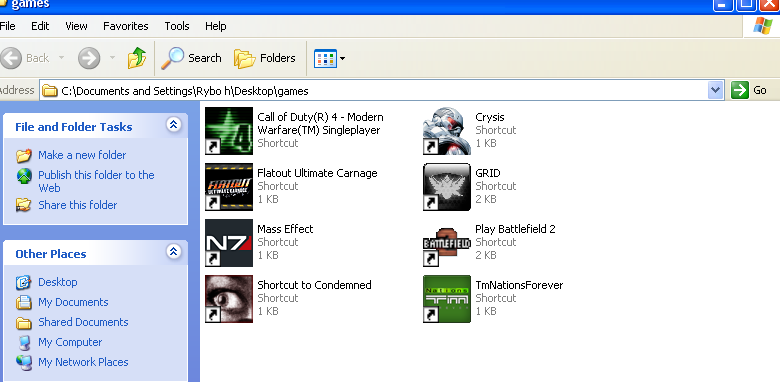
Task: Click the Make a new folder icon
Action: point(24,156)
